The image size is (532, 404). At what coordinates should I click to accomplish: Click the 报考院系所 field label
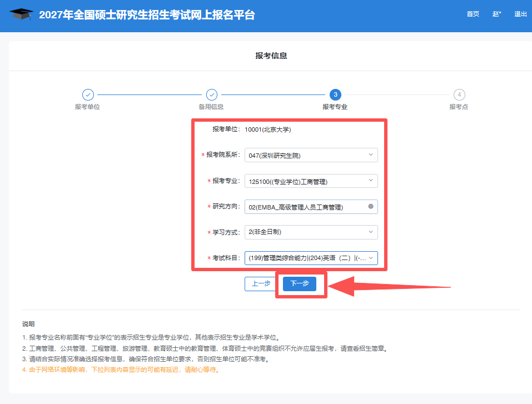(223, 154)
